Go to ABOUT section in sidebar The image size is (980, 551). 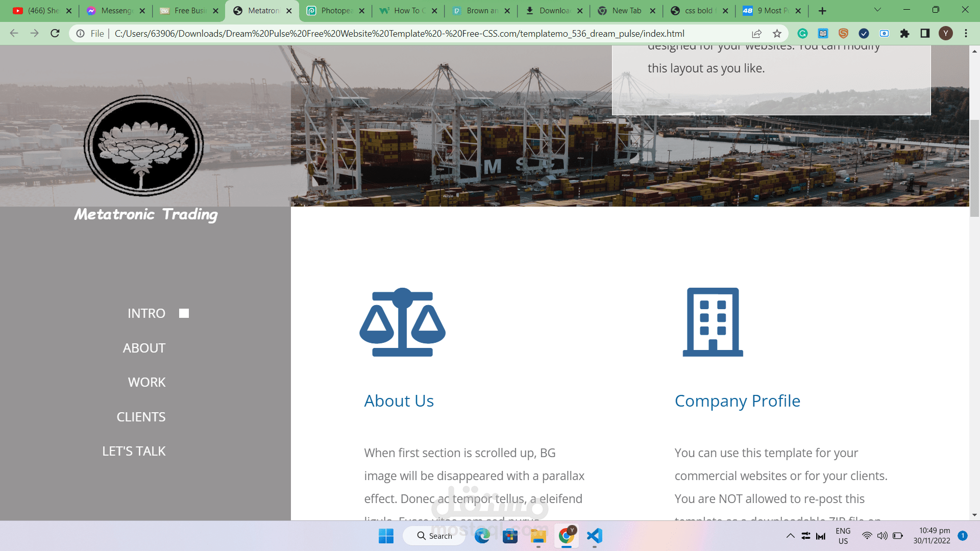coord(144,348)
